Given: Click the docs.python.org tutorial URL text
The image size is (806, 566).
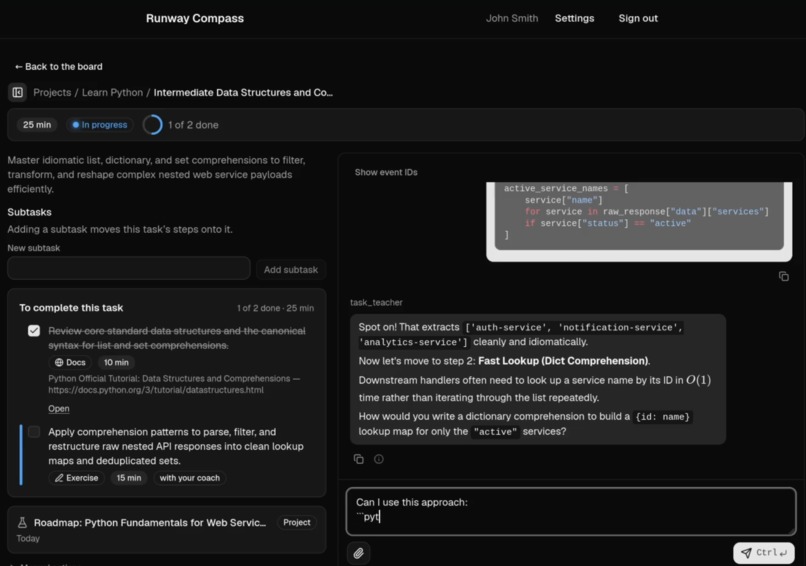Looking at the screenshot, I should tap(156, 390).
